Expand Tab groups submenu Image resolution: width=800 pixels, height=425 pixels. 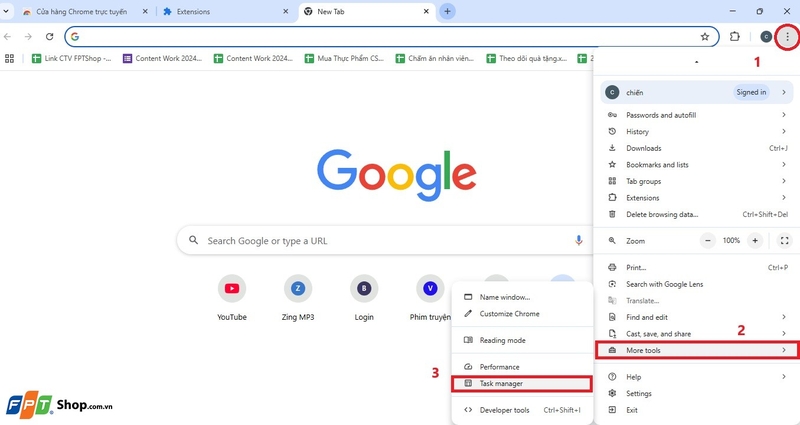click(x=697, y=181)
